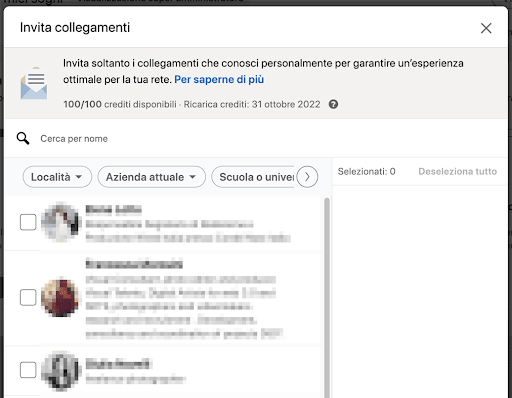Click '100/100 crediti disponibili' text

click(120, 104)
